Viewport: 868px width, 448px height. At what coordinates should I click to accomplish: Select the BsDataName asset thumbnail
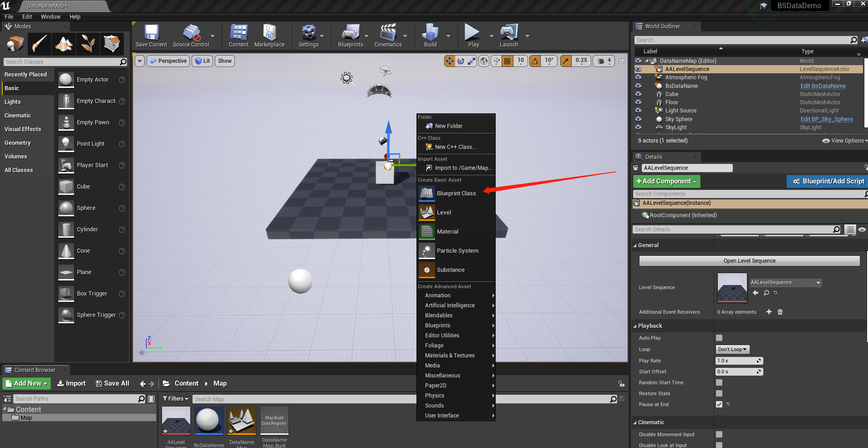tap(208, 421)
